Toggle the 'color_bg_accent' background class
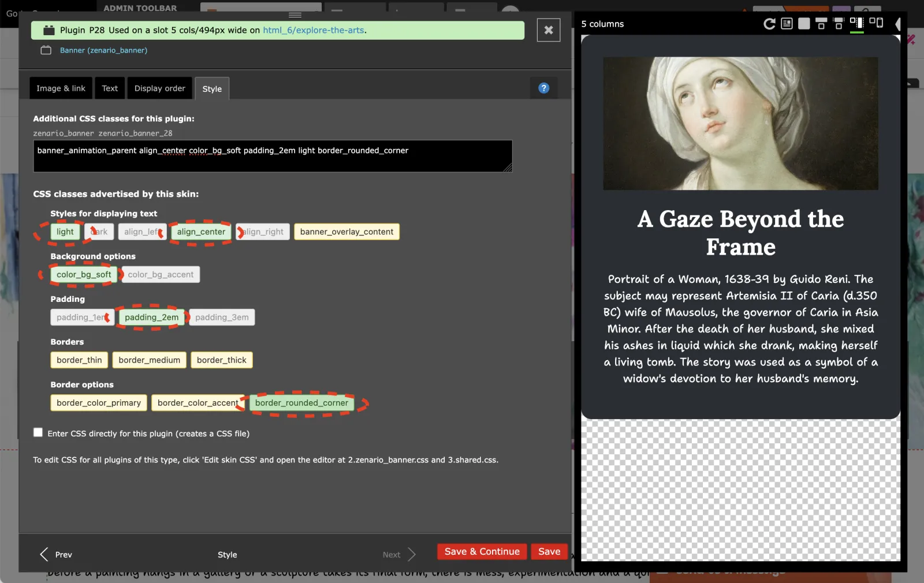Image resolution: width=924 pixels, height=583 pixels. click(x=161, y=274)
